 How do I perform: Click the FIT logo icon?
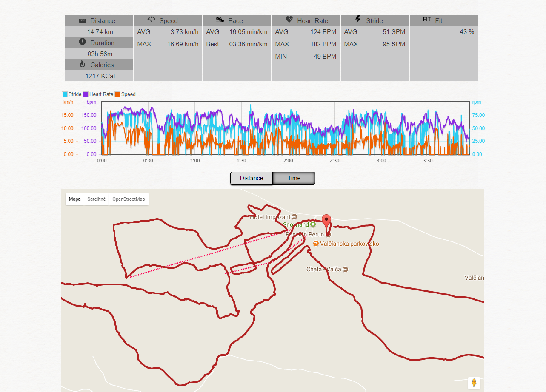427,20
